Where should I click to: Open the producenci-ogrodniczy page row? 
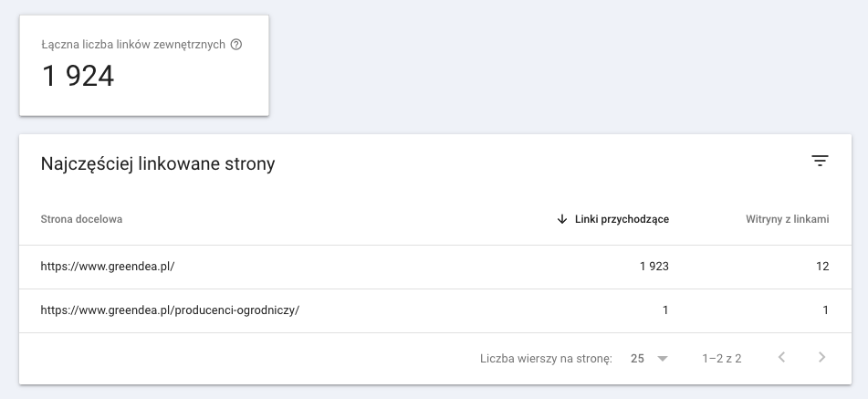170,310
